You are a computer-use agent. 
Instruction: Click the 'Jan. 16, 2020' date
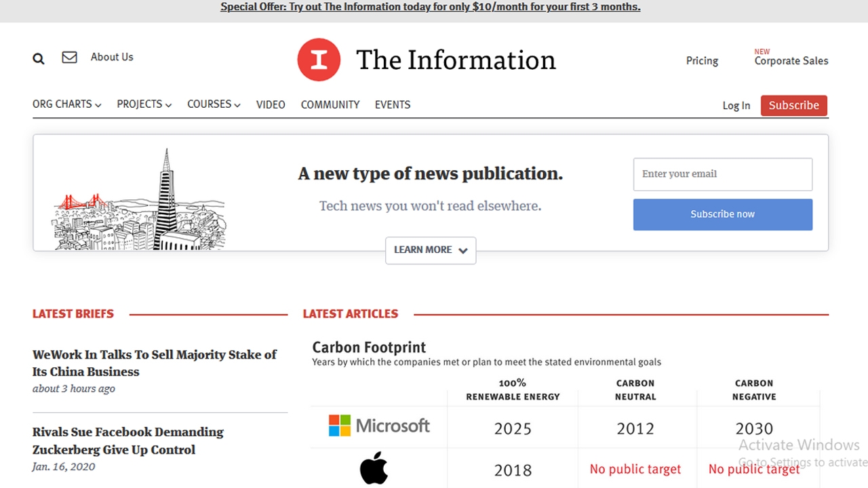point(64,466)
